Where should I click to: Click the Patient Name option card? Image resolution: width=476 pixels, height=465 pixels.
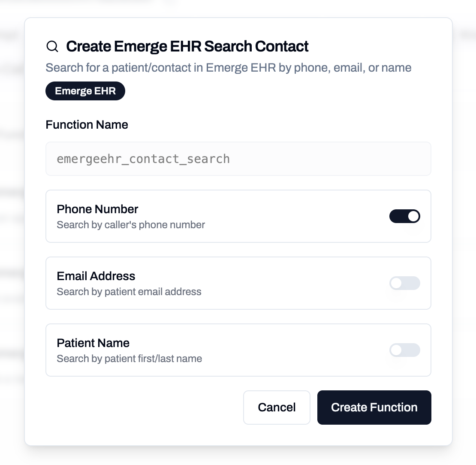point(238,350)
